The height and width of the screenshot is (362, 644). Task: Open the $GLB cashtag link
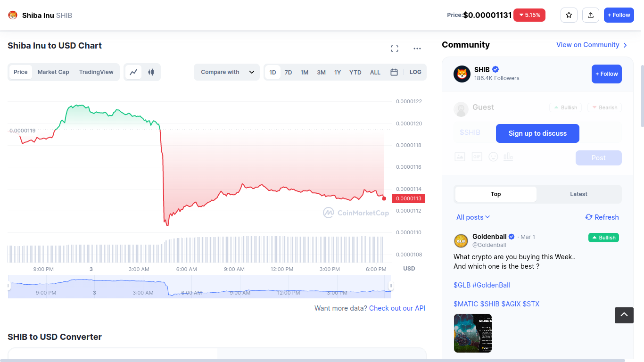coord(462,285)
